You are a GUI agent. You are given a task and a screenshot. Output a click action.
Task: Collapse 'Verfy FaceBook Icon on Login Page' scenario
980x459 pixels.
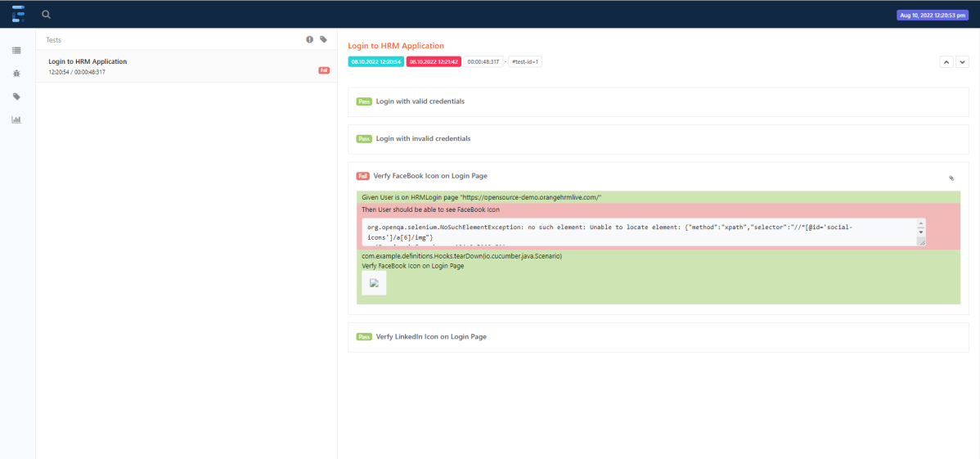[x=430, y=176]
